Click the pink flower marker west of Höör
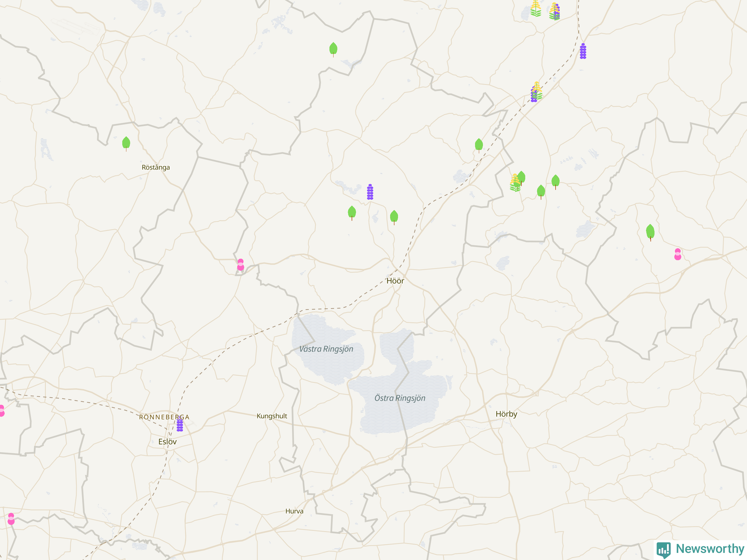The image size is (747, 560). click(240, 265)
